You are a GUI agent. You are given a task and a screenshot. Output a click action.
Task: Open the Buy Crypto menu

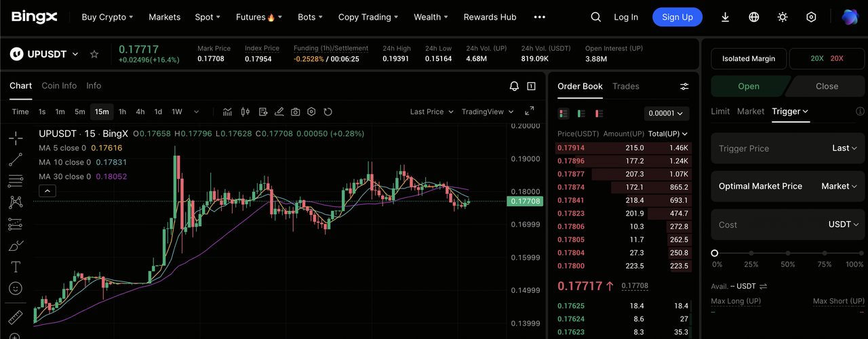coord(107,17)
